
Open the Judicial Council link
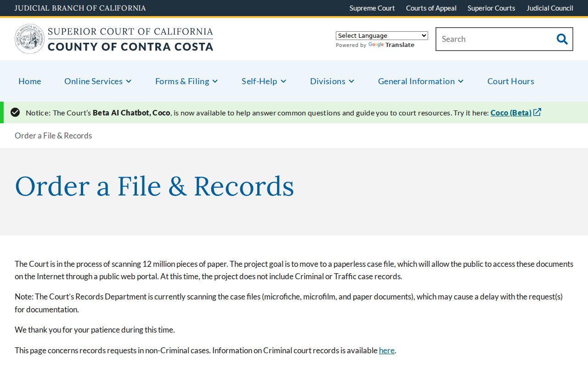click(550, 8)
